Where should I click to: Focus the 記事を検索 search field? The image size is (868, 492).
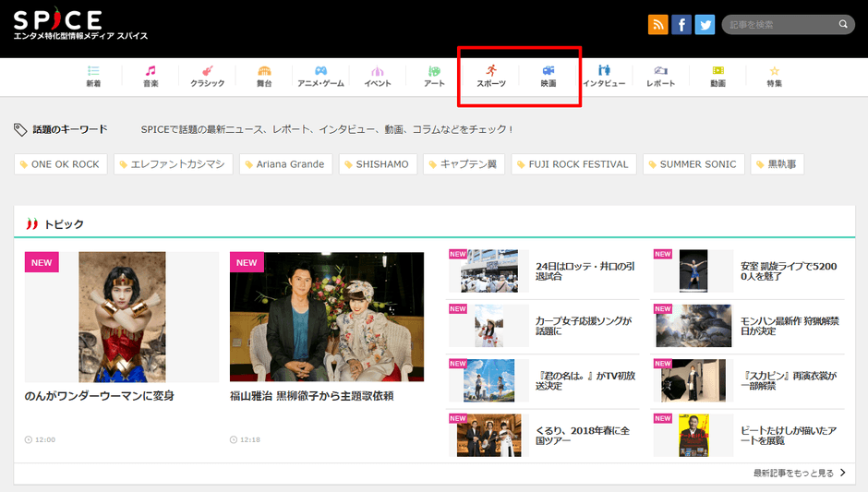(x=780, y=25)
